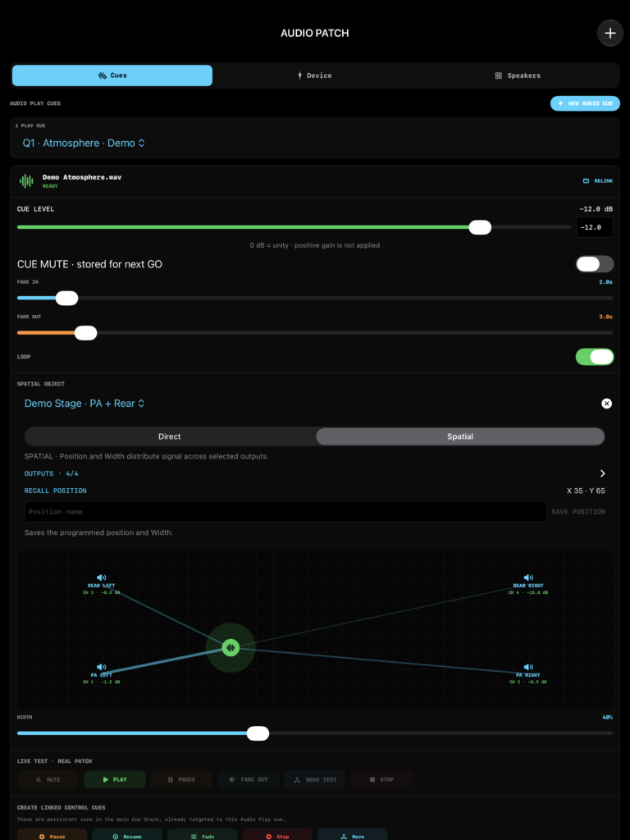Click the live test Stop button

pos(381,779)
